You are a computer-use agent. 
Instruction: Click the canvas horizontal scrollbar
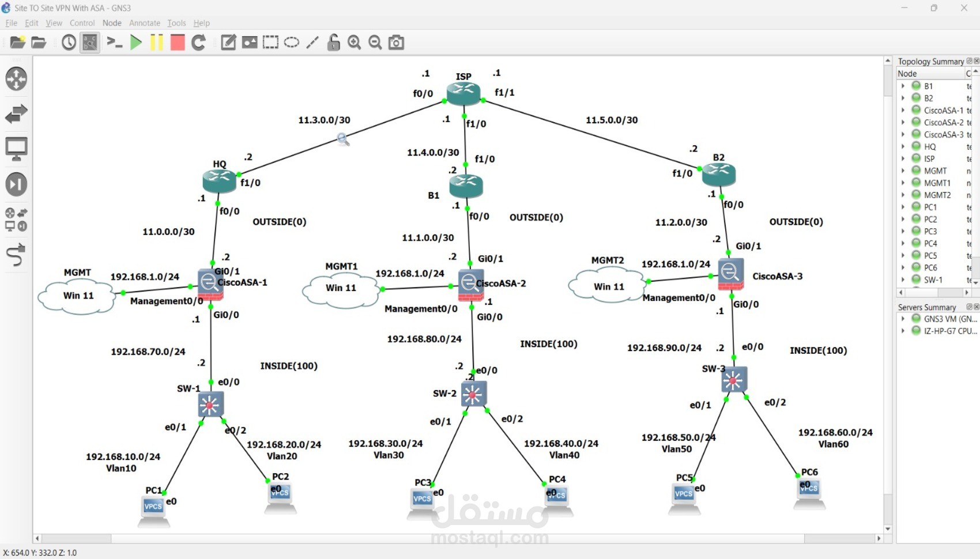click(457, 538)
